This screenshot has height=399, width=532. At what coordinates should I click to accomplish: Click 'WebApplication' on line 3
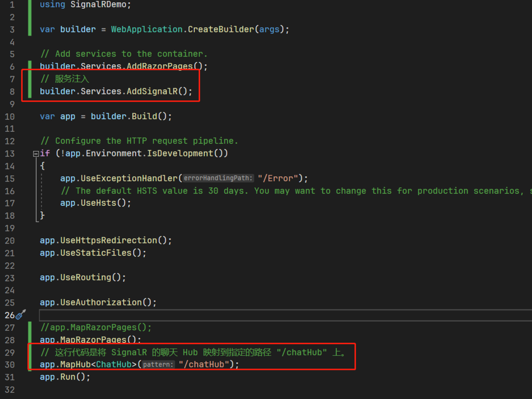point(147,30)
